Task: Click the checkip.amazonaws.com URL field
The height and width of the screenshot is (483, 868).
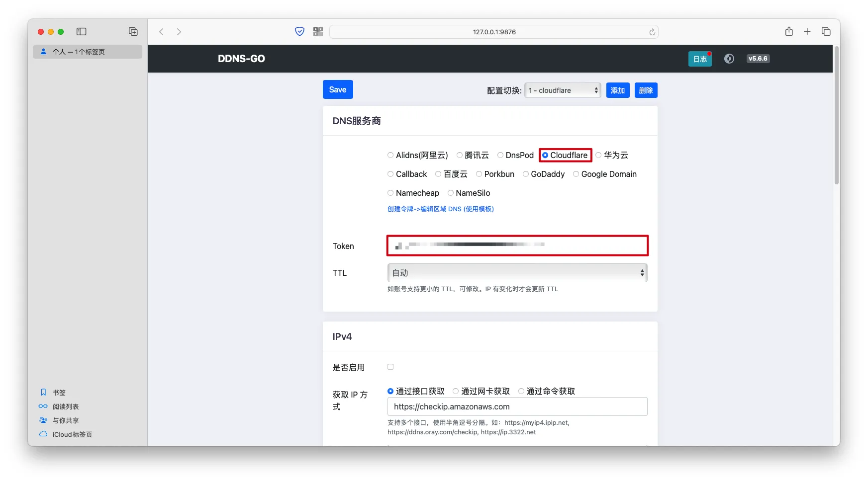Action: [517, 406]
